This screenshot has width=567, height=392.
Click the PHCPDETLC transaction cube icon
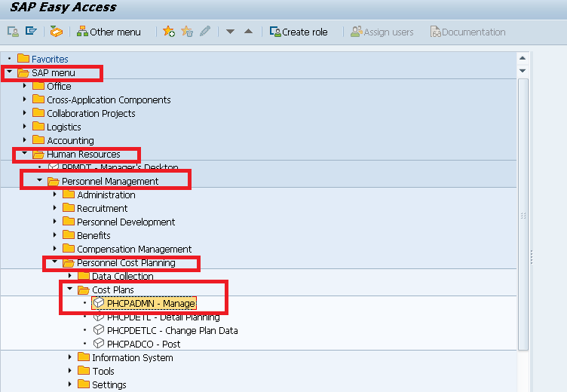[x=98, y=330]
